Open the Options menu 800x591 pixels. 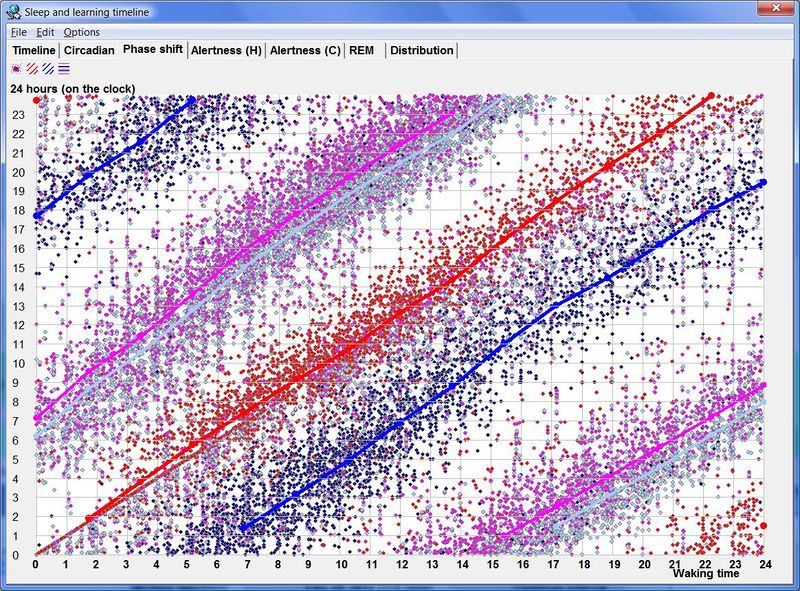coord(81,32)
